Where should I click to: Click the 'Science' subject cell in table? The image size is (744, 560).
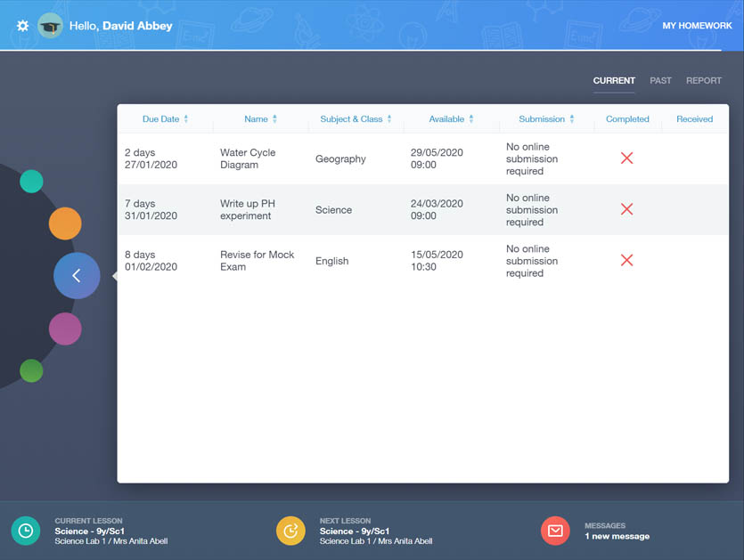coord(333,209)
